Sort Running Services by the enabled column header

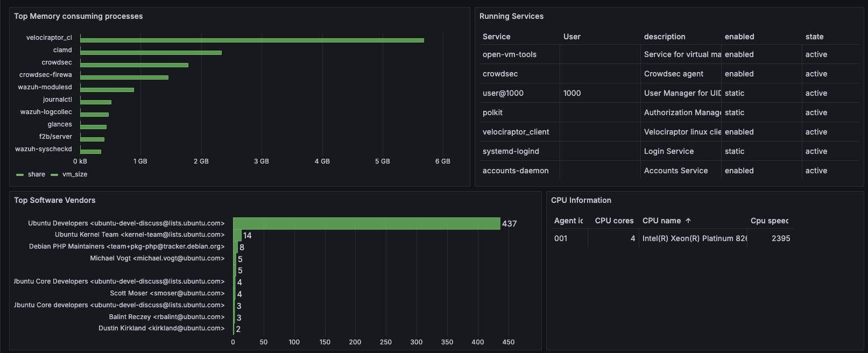pyautogui.click(x=739, y=37)
